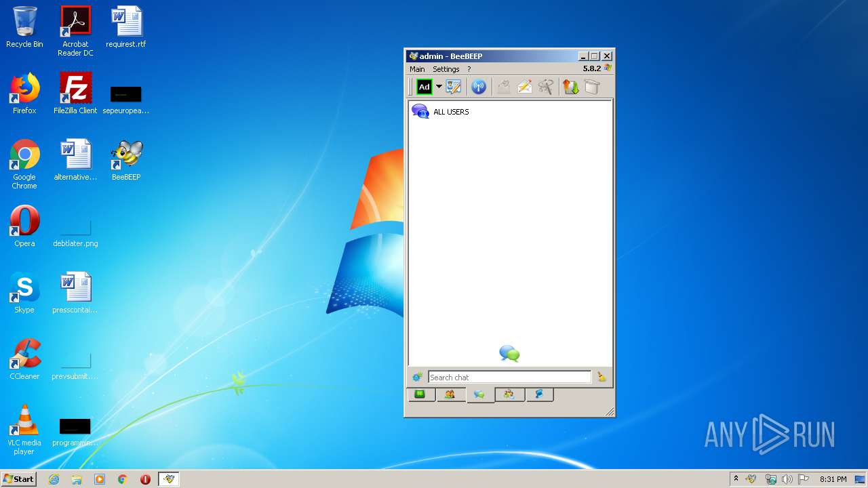Select requirest.rtf desktop file

(126, 27)
